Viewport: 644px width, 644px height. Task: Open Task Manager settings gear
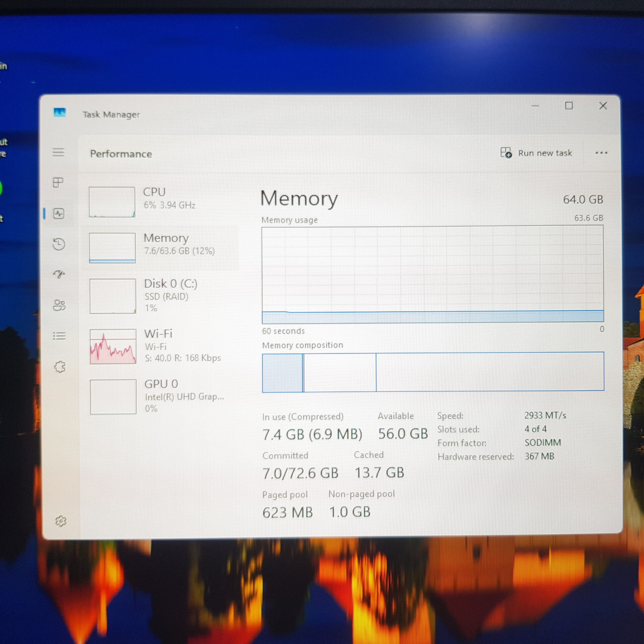pyautogui.click(x=61, y=521)
